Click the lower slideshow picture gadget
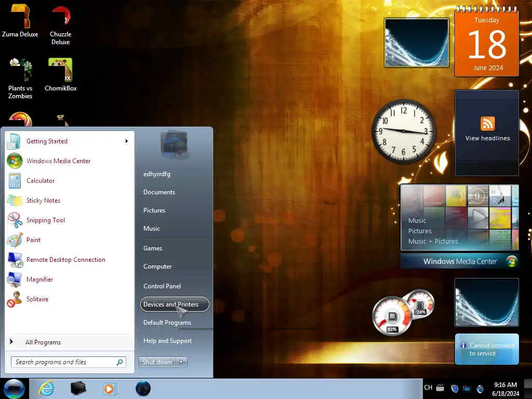 coord(487,302)
